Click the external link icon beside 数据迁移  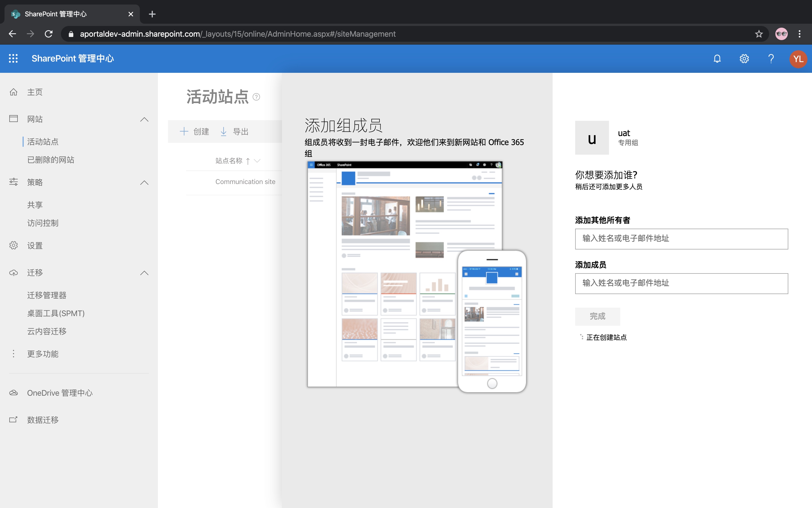coord(14,419)
